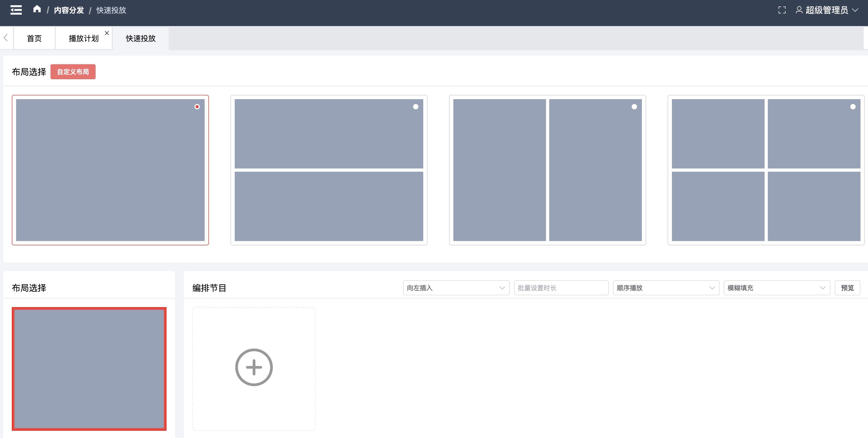Click the dashed add-program placeholder card

pyautogui.click(x=254, y=369)
